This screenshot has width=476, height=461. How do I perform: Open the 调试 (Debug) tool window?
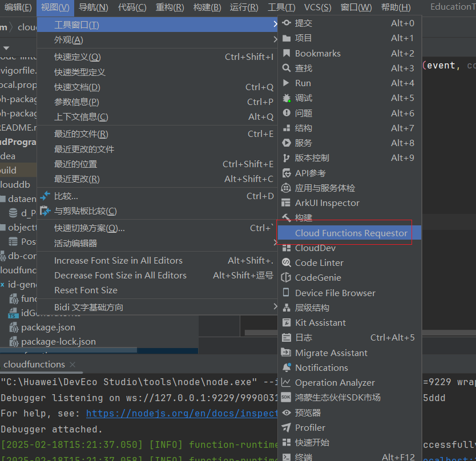(x=349, y=98)
